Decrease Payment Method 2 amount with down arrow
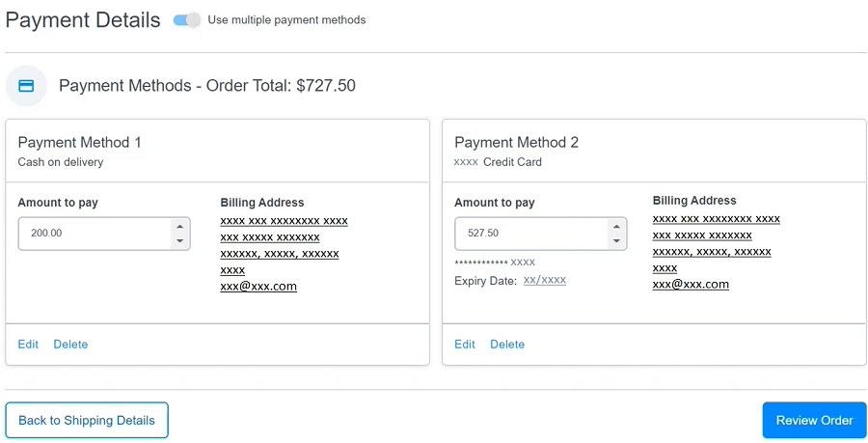 [x=616, y=240]
